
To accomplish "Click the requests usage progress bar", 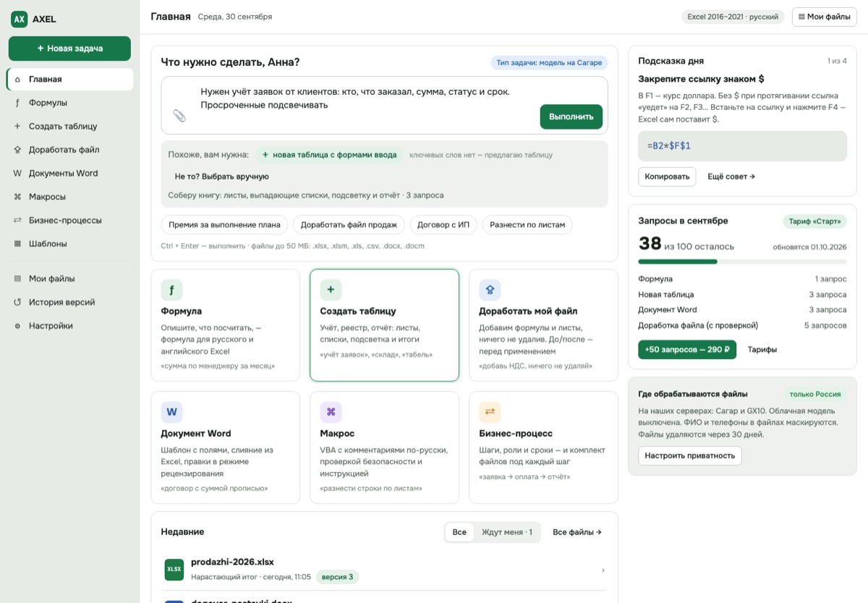I will tap(742, 261).
